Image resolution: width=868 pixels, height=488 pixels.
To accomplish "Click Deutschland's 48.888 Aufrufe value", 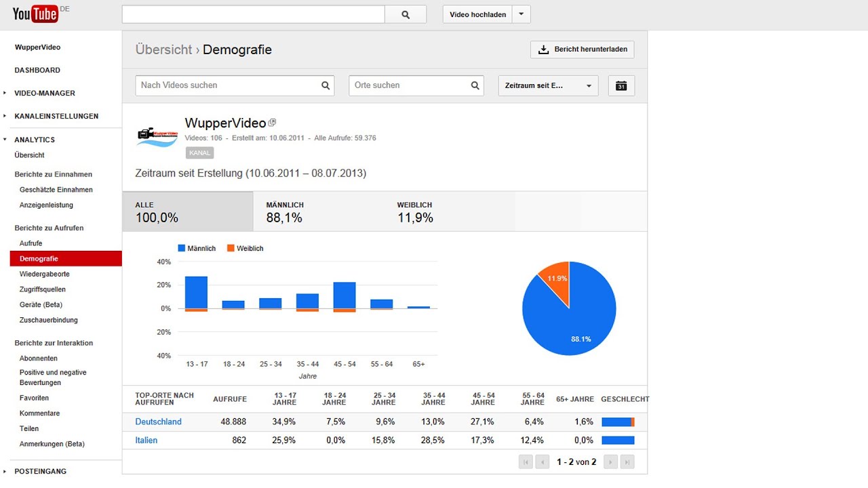I will (x=233, y=422).
